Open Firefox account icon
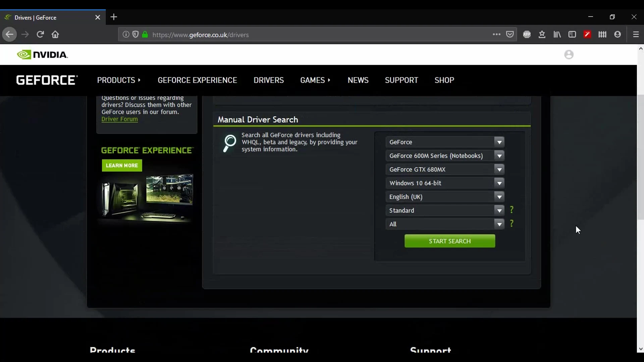 618,35
